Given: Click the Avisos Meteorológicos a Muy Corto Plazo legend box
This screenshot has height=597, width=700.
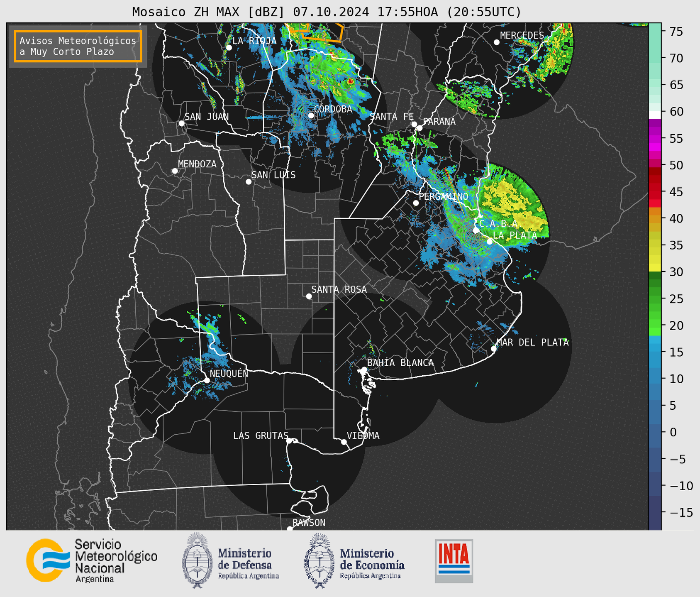Looking at the screenshot, I should click(78, 46).
